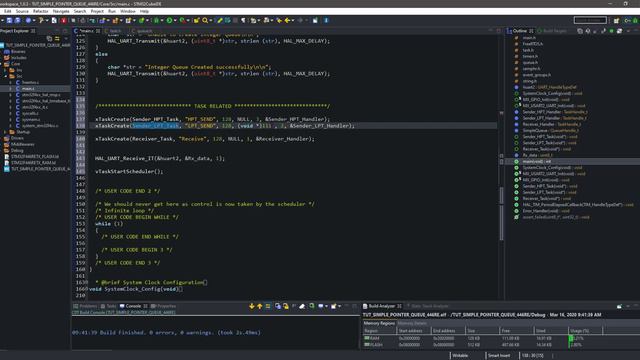Switch to the Problems tab

85,306
